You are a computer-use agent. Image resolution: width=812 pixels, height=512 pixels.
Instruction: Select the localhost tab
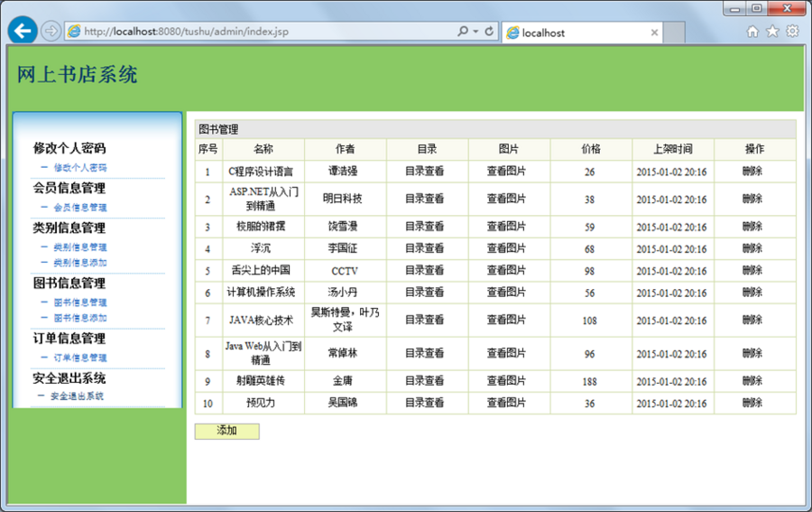click(582, 33)
